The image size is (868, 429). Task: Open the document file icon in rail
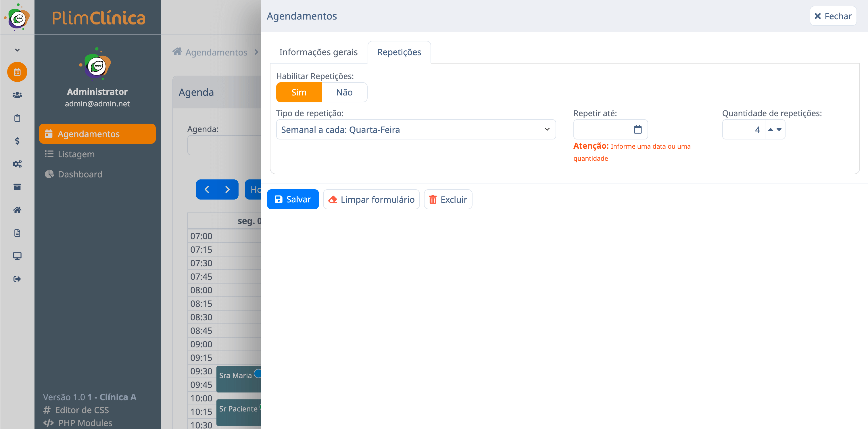tap(17, 233)
